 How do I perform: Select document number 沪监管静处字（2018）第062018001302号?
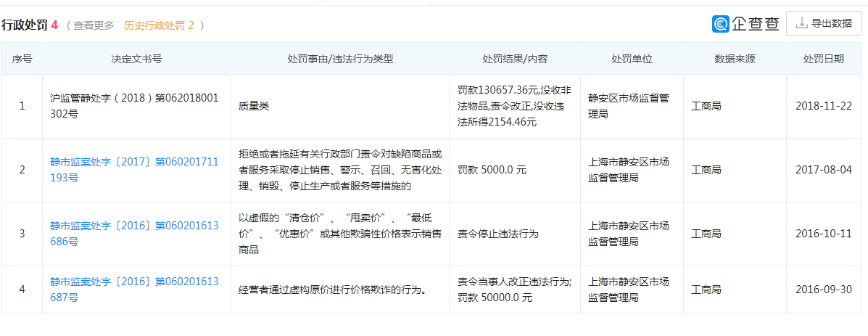(134, 106)
